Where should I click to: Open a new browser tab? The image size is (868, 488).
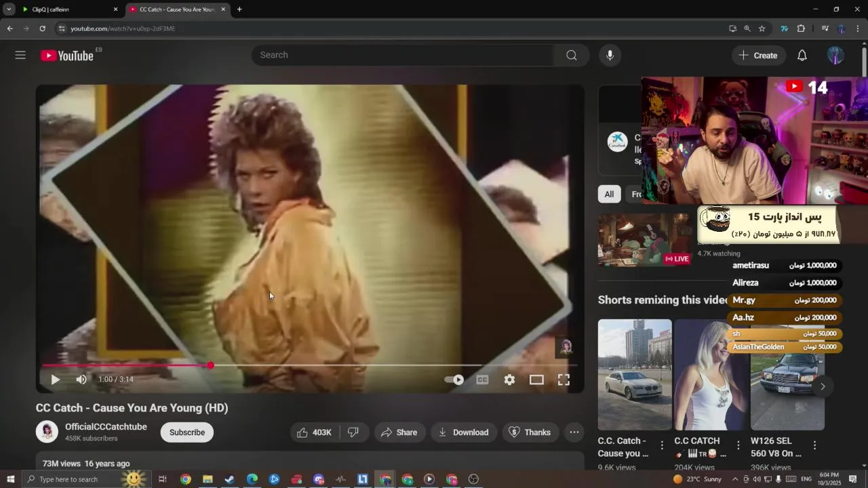click(x=239, y=9)
